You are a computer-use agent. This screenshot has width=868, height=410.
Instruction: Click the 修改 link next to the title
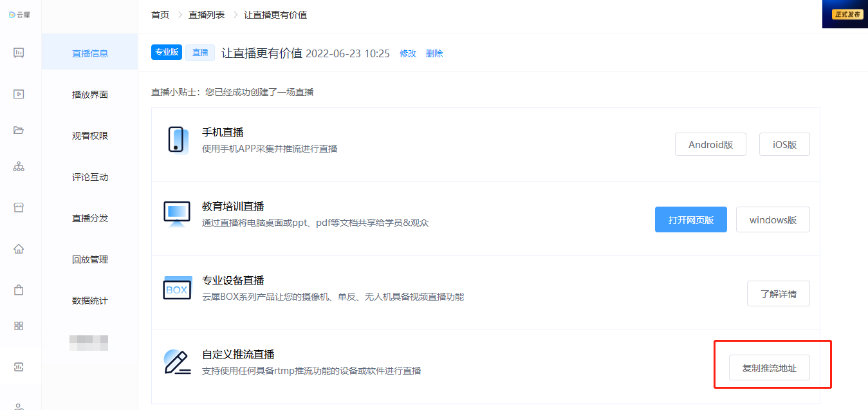click(408, 53)
